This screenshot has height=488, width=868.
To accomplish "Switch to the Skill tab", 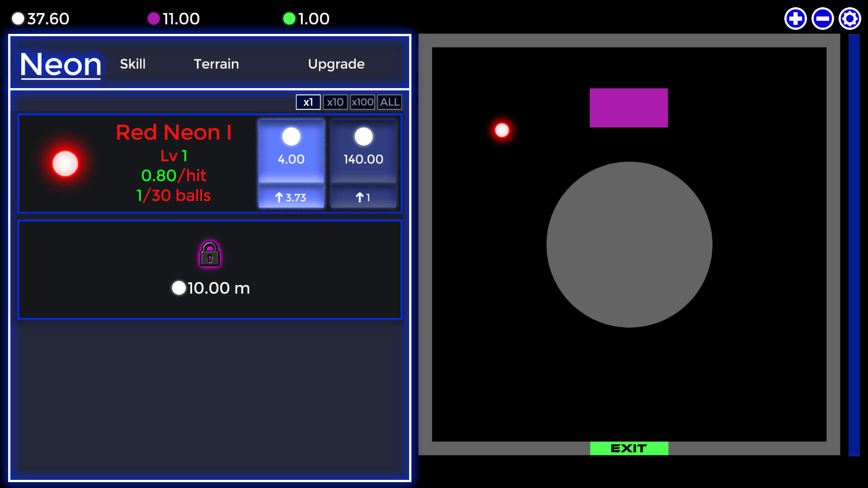I will [x=132, y=64].
